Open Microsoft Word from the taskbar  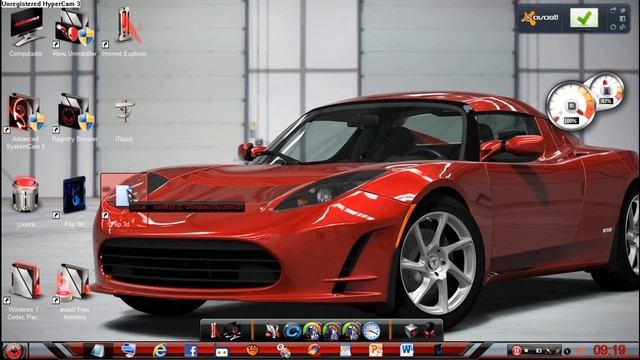click(x=407, y=350)
